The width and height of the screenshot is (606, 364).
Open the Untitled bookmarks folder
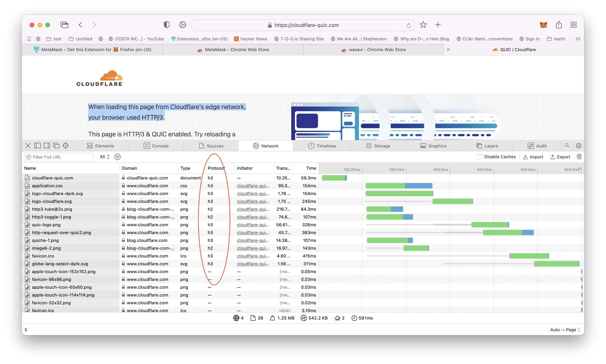pyautogui.click(x=80, y=39)
